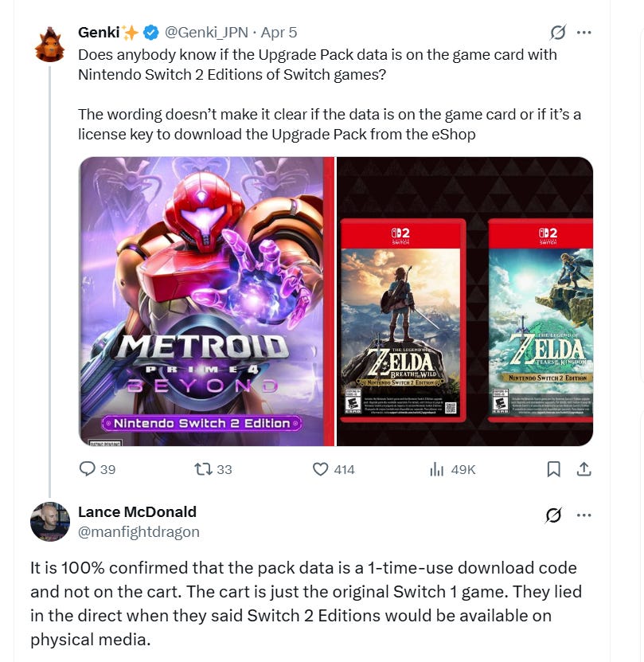
Task: Open Genki's profile avatar
Action: [x=50, y=45]
